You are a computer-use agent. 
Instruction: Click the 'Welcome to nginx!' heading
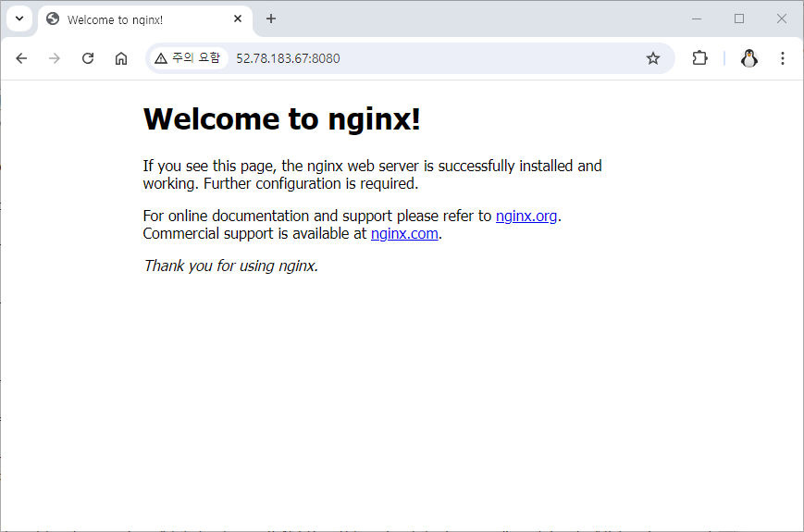point(281,119)
